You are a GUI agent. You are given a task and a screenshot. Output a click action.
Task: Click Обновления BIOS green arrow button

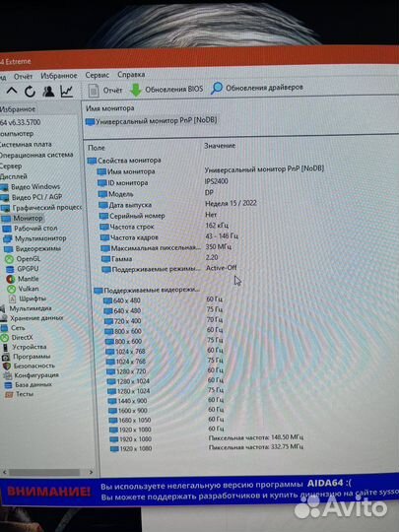(166, 90)
